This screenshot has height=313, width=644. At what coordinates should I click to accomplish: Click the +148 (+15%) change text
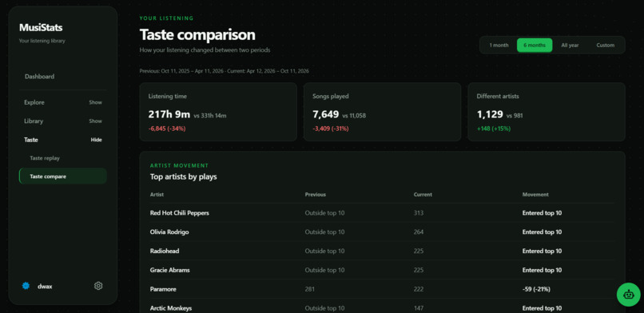(x=493, y=129)
